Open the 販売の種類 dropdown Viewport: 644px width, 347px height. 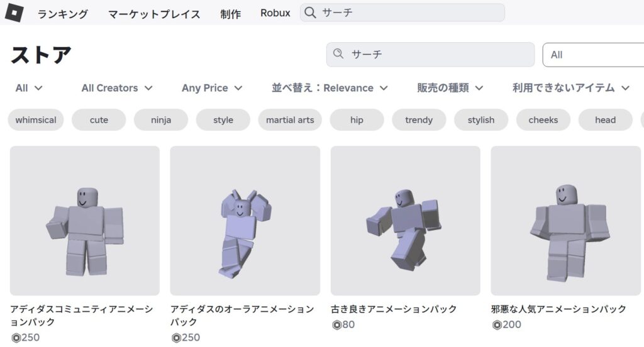(450, 88)
